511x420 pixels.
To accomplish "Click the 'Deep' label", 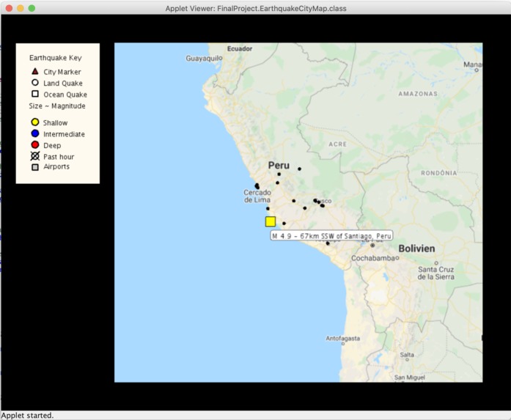I will (52, 146).
